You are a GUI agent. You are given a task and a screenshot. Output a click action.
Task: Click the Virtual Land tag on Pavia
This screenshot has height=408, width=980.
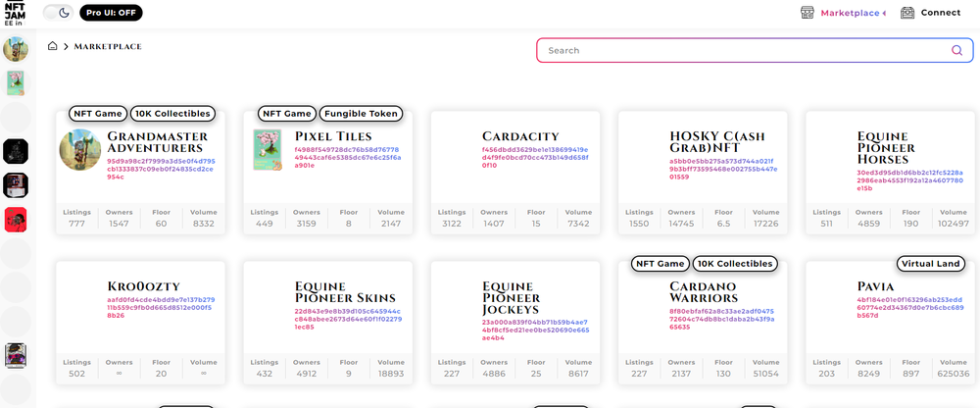click(931, 264)
